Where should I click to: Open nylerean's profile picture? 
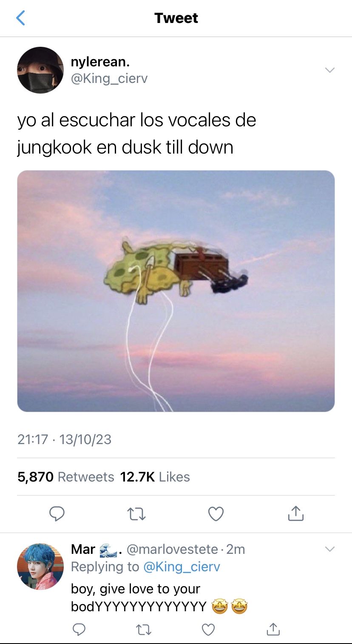coord(40,70)
